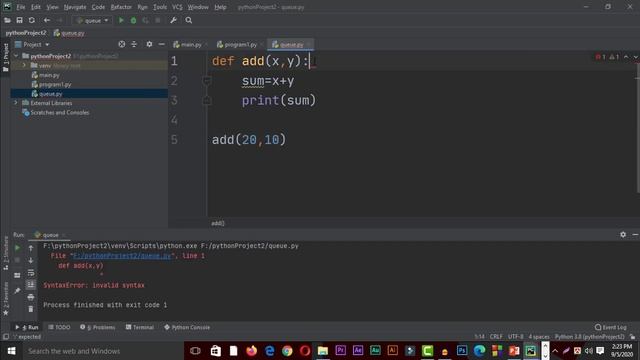This screenshot has width=640, height=360.
Task: Open Photoshop from the taskbar
Action: [x=462, y=351]
